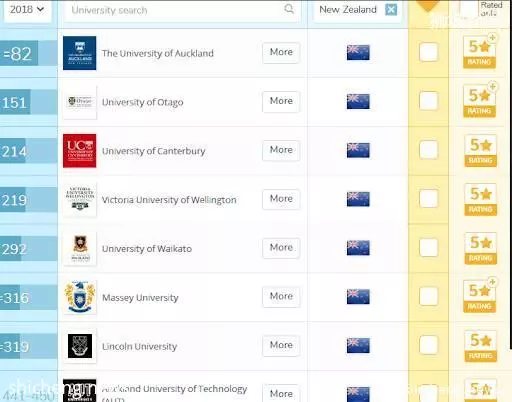Click the search magnifier icon
Image resolution: width=512 pixels, height=402 pixels.
289,9
